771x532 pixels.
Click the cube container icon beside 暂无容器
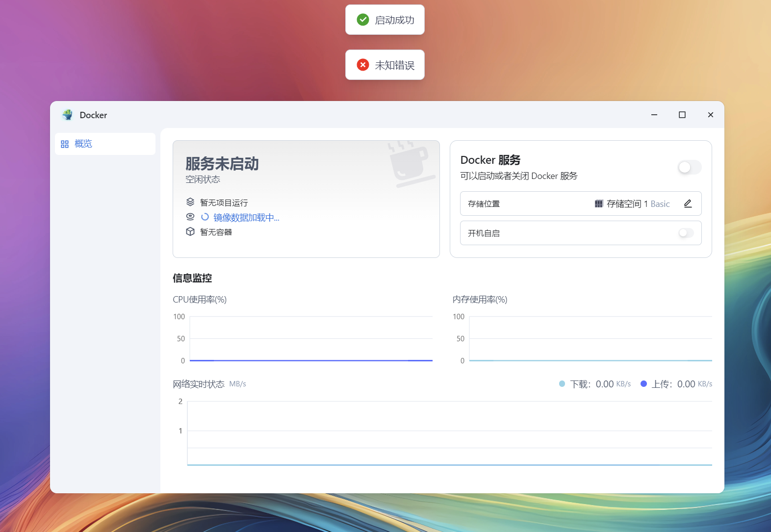190,231
